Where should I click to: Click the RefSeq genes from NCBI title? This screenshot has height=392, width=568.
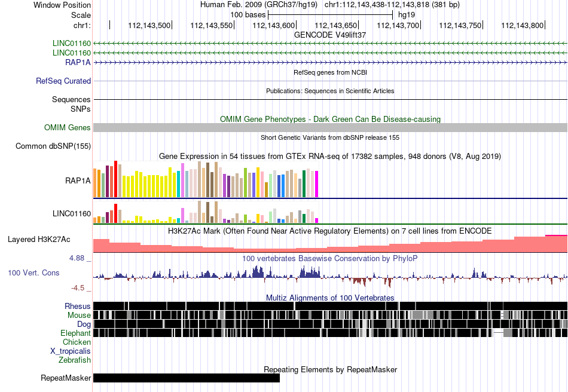pyautogui.click(x=330, y=72)
